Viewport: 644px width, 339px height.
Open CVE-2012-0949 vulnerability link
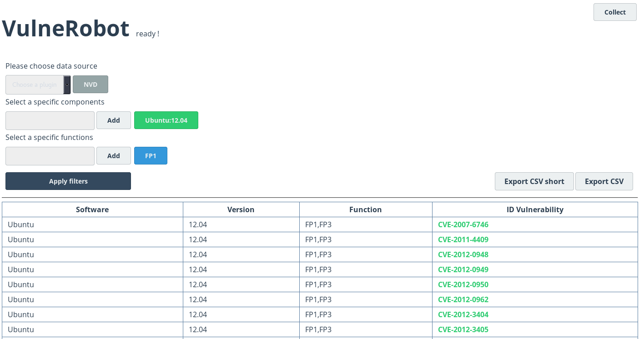click(x=463, y=269)
